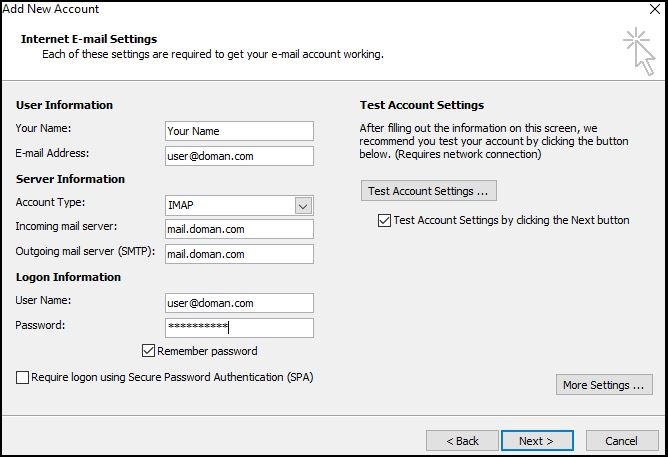Enable Require logon using Secure Password Authentication
This screenshot has height=457, width=668.
22,377
